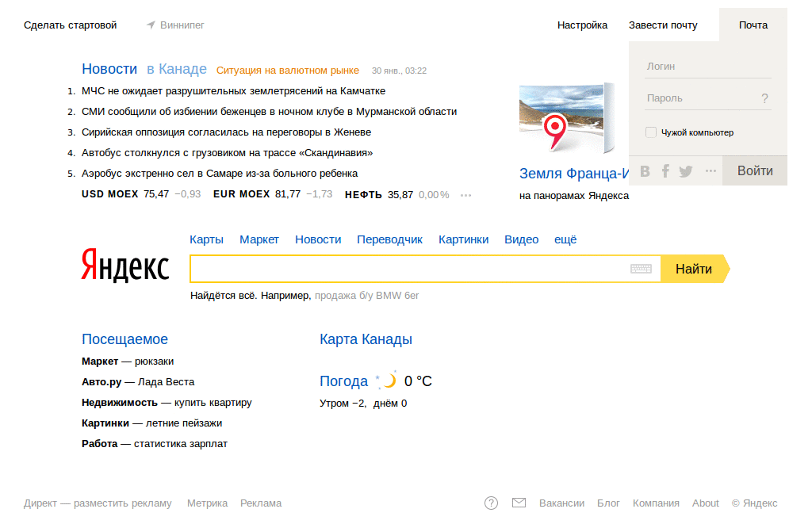Open the Блог footer link
Viewport: 812px width, 528px height.
608,503
